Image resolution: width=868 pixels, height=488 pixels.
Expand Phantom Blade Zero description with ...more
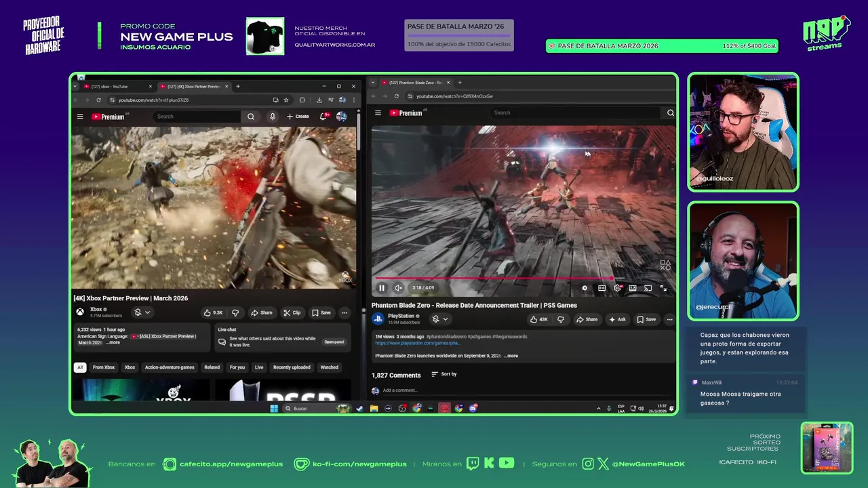click(x=511, y=356)
